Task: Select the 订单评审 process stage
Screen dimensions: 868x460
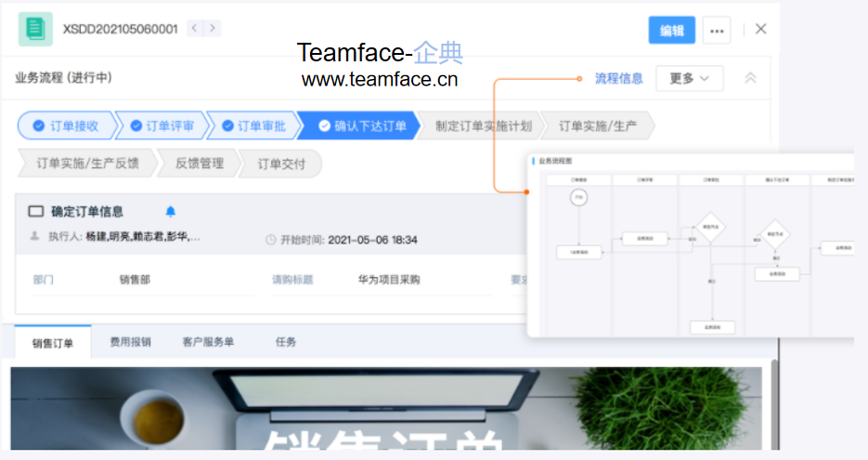Action: 162,125
